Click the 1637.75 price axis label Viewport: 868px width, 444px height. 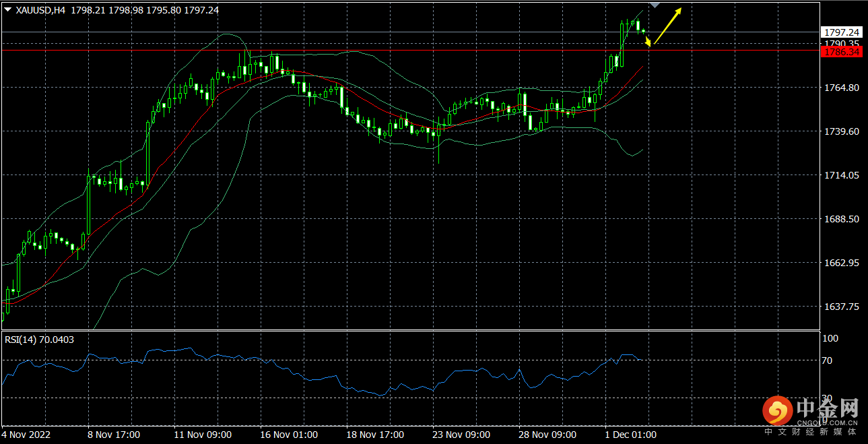tap(841, 306)
